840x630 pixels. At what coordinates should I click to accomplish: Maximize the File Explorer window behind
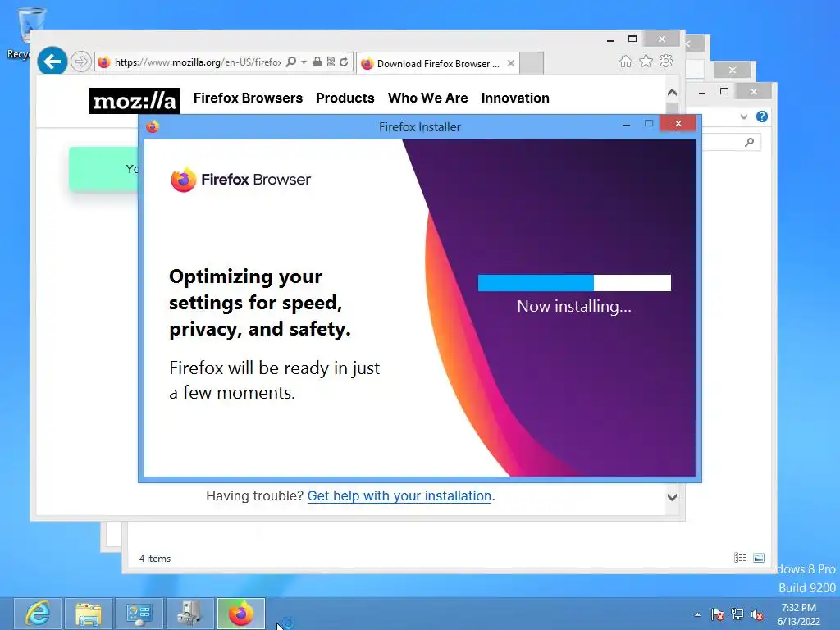[x=724, y=92]
